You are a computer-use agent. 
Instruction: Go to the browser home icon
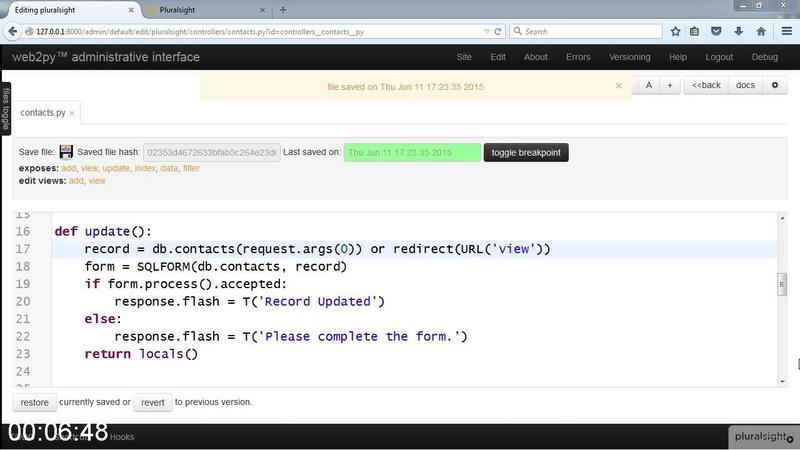coord(761,32)
